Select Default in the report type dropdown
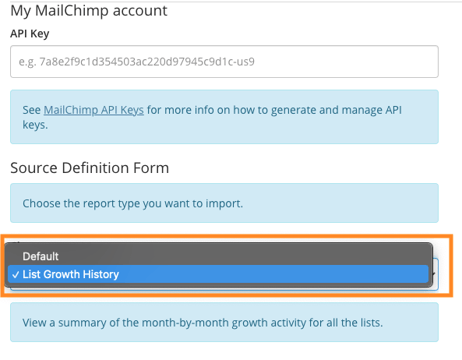This screenshot has width=462, height=360. coord(218,256)
